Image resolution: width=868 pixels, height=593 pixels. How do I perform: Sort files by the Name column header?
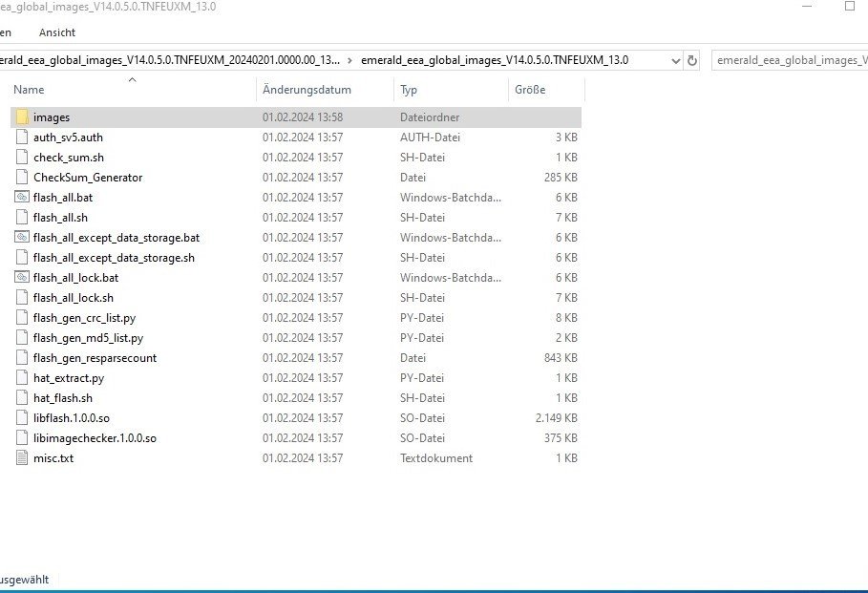point(29,90)
